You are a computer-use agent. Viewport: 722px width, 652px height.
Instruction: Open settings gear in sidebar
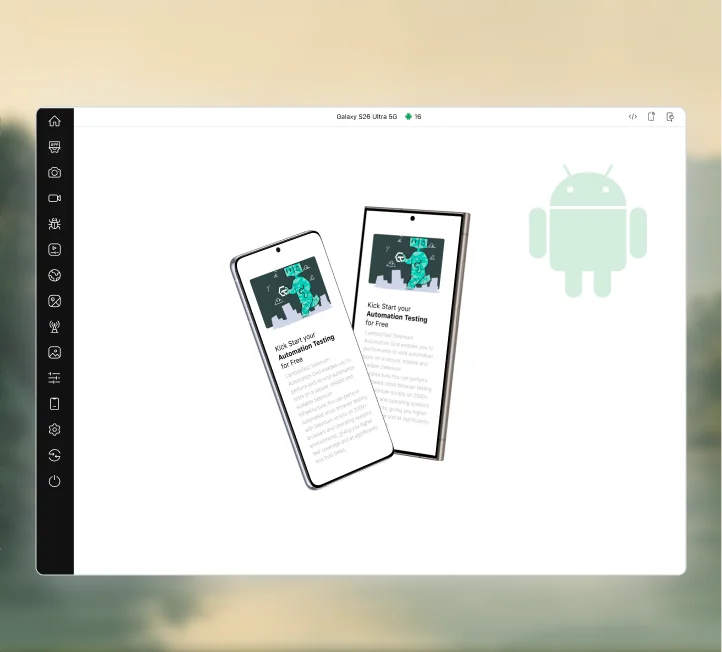click(54, 430)
